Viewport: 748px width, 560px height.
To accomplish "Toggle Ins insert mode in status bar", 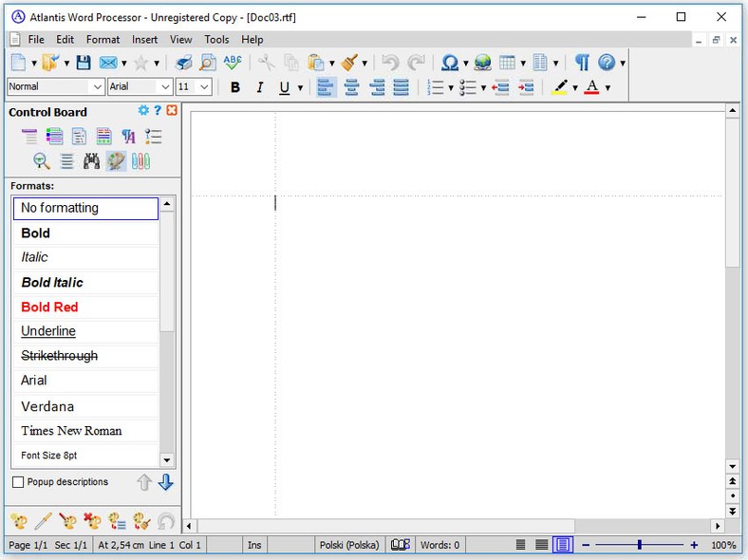I will [254, 545].
